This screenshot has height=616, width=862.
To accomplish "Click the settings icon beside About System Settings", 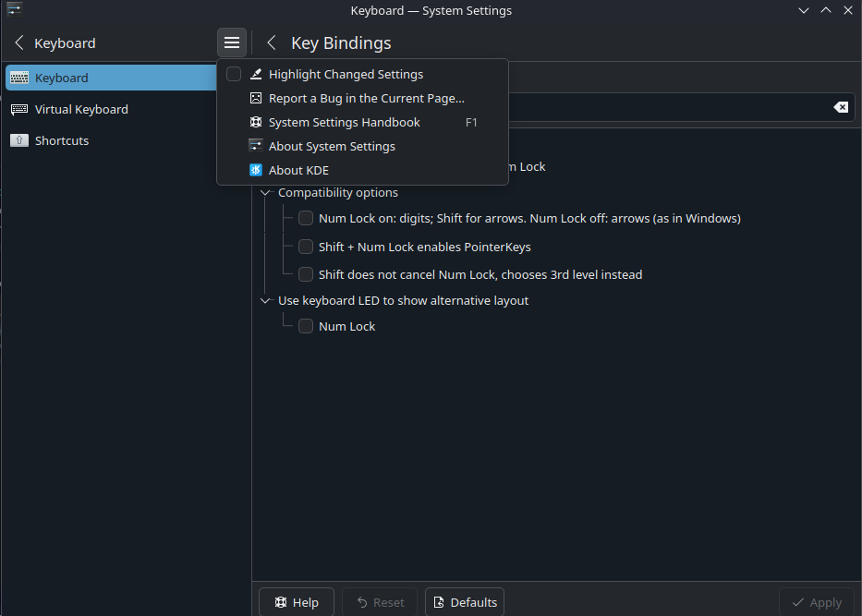I will pos(256,146).
